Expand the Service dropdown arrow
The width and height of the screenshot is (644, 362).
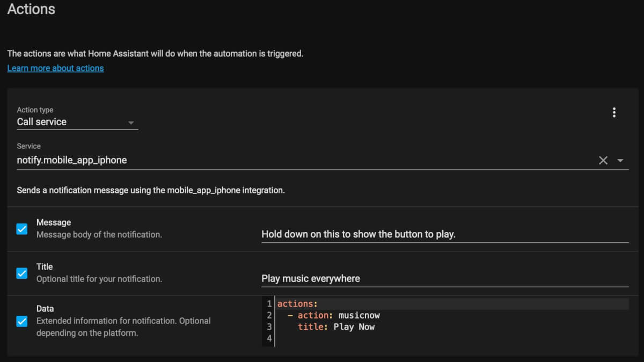click(x=620, y=160)
